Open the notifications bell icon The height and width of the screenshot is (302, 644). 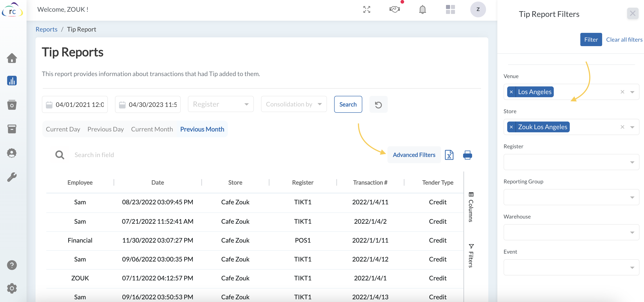pos(422,9)
